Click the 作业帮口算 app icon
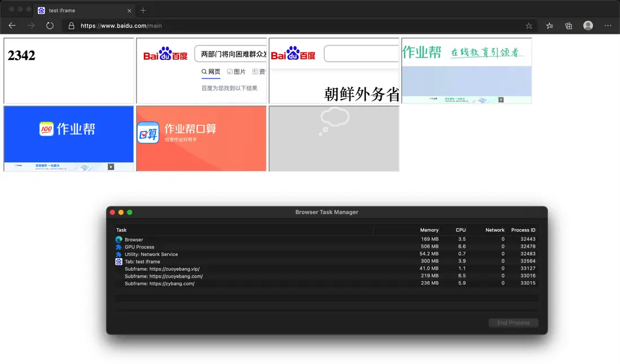The image size is (620, 364). click(x=148, y=133)
